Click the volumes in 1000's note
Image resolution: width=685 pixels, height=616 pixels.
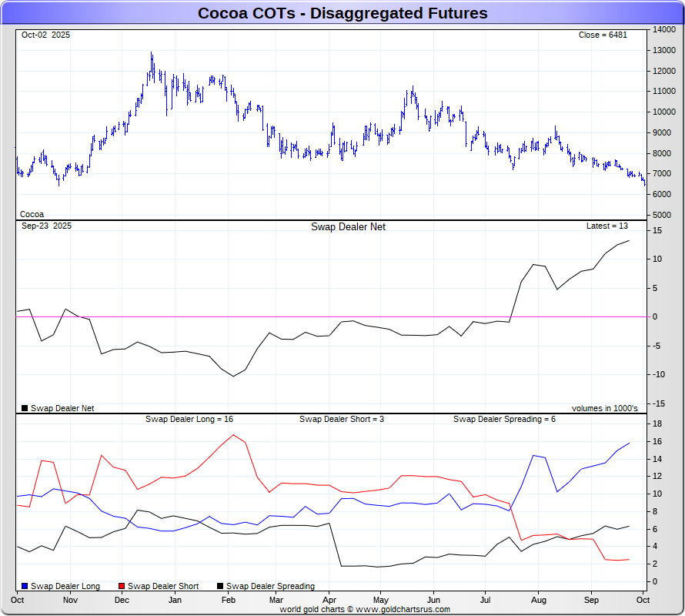click(x=604, y=409)
